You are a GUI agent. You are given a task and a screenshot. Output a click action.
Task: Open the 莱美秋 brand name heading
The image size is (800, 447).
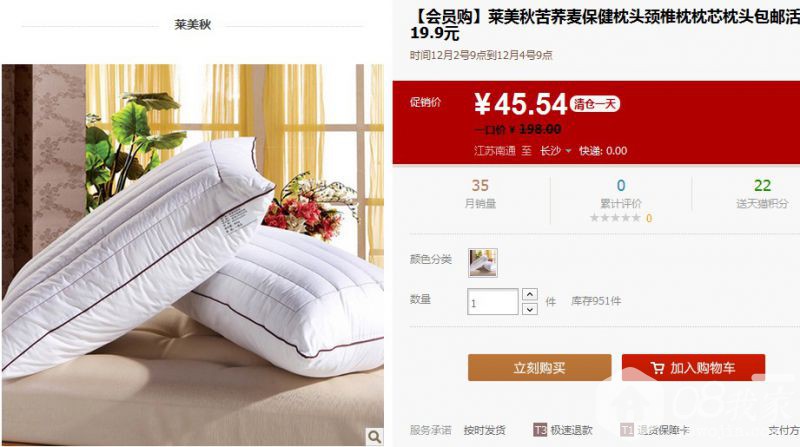point(192,24)
